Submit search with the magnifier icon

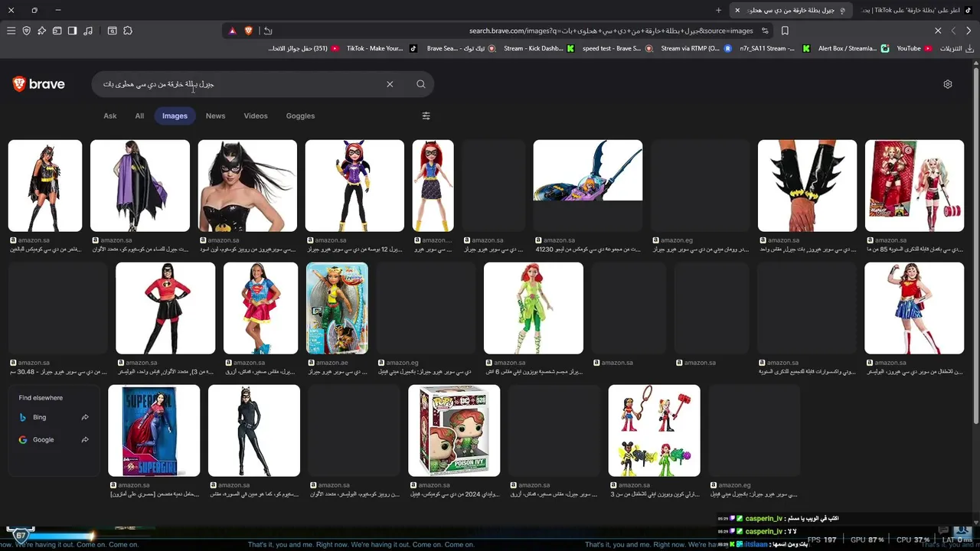421,84
